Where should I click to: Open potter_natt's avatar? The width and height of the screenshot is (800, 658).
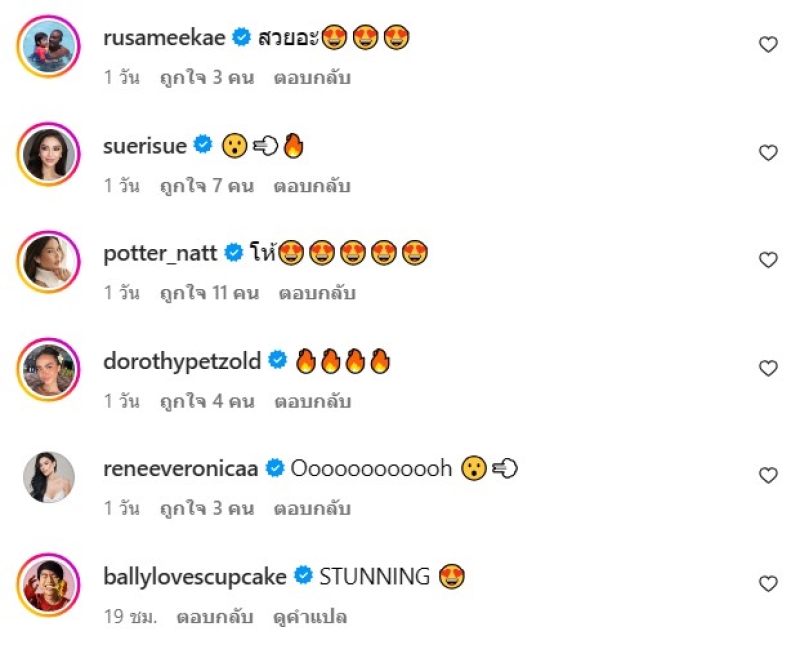point(48,261)
